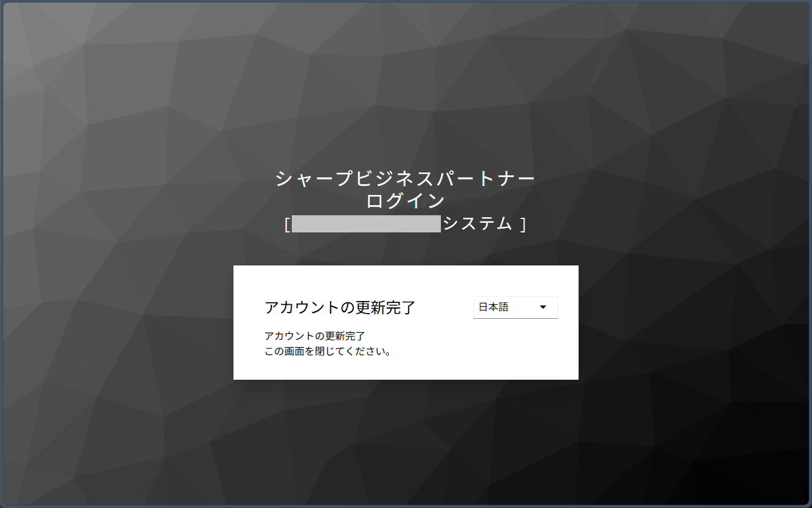
Task: Click the アカウントの更新完了 heading
Action: [340, 308]
